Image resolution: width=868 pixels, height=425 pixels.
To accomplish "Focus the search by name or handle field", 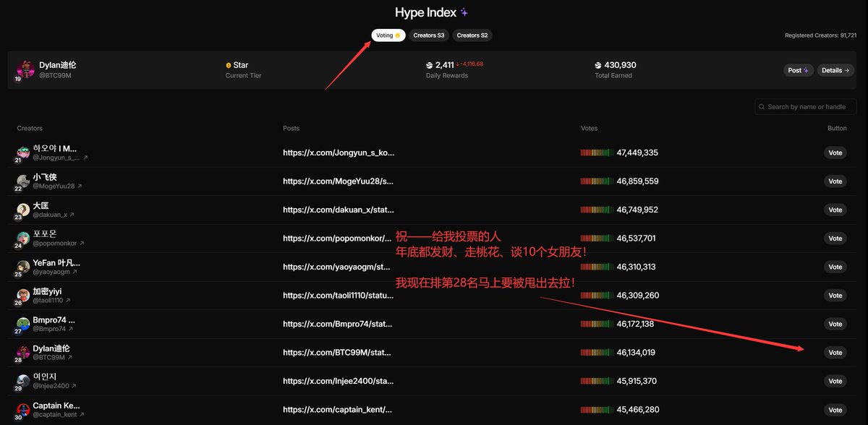I will point(805,107).
